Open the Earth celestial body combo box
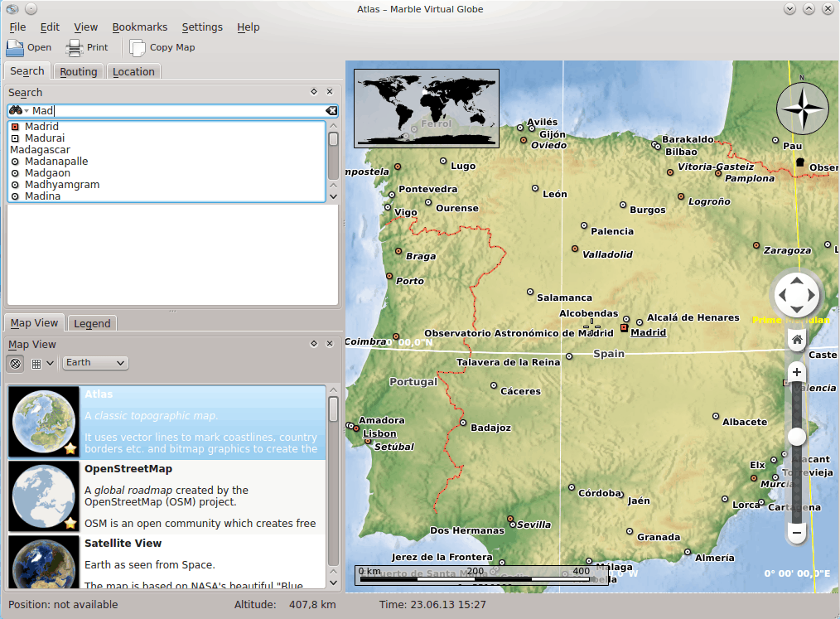The width and height of the screenshot is (840, 619). [x=95, y=363]
